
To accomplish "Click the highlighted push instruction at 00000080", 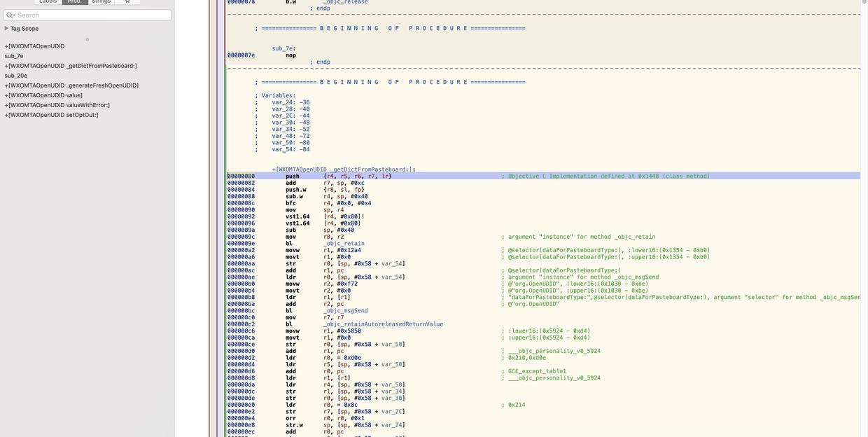I will [x=543, y=176].
